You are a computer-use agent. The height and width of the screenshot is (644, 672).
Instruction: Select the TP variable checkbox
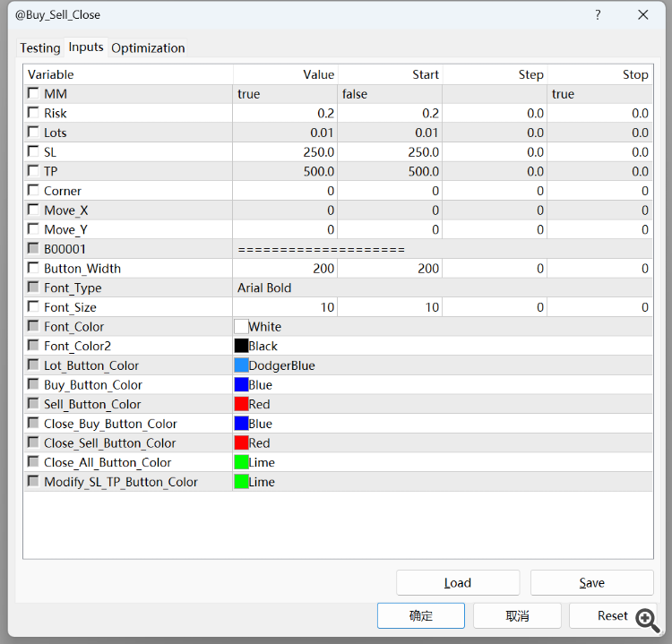pyautogui.click(x=33, y=171)
